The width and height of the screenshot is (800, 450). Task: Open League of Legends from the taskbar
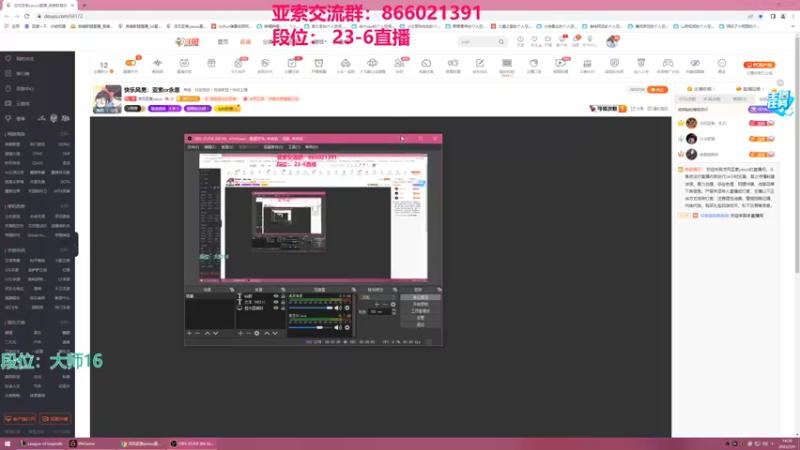[42, 444]
